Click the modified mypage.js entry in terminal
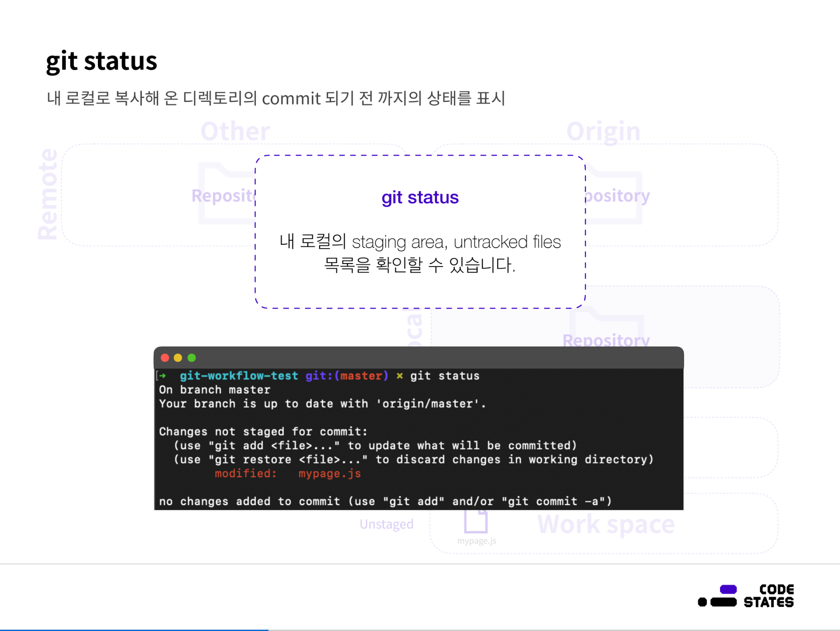 288,473
